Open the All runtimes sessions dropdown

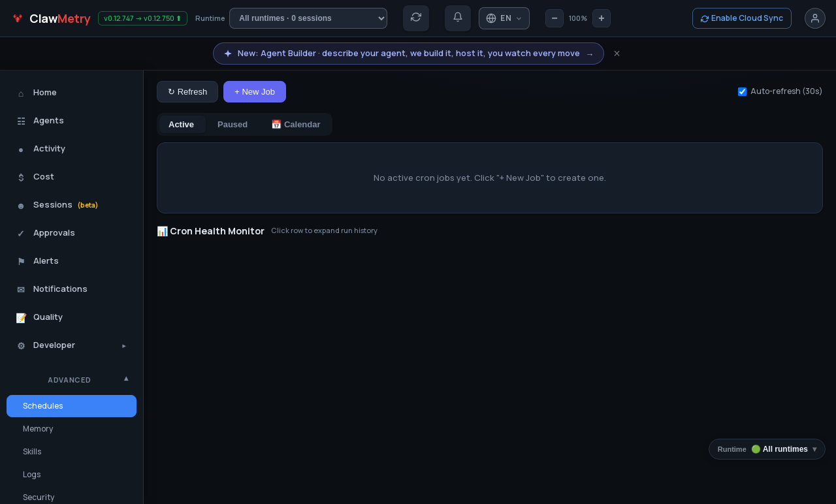click(308, 18)
